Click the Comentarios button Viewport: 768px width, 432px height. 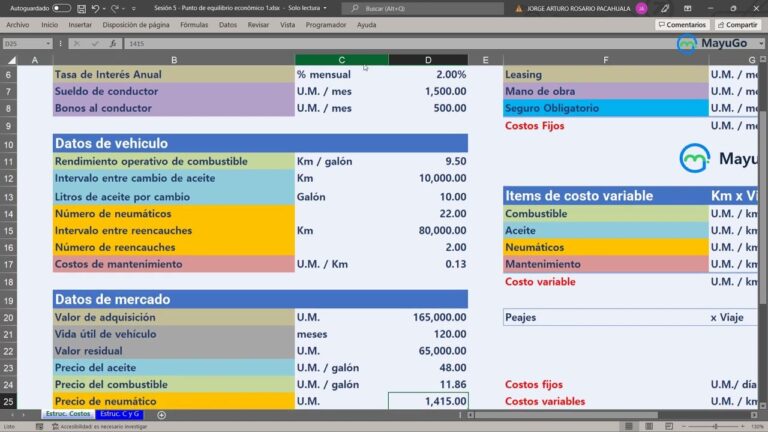point(682,24)
